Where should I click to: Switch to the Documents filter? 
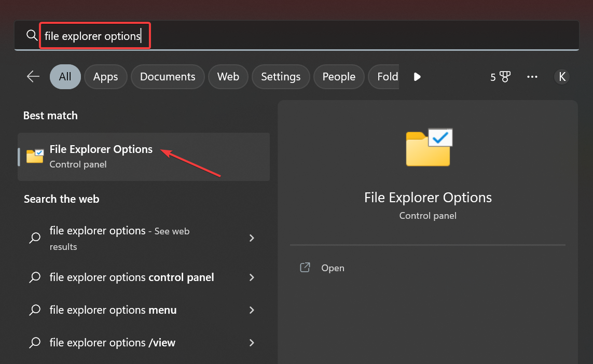point(168,77)
